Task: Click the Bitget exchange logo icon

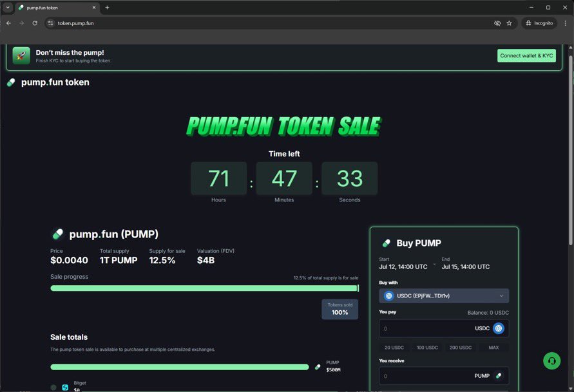Action: (x=65, y=387)
